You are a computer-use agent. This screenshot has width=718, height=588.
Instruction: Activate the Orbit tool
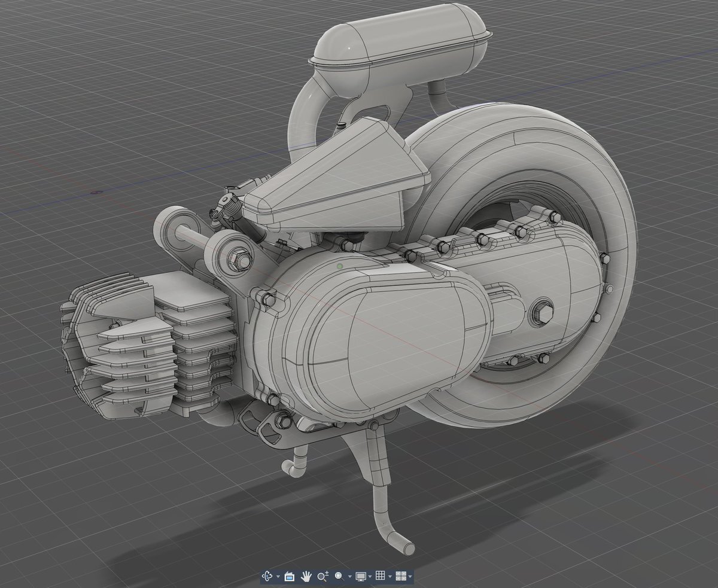click(267, 576)
